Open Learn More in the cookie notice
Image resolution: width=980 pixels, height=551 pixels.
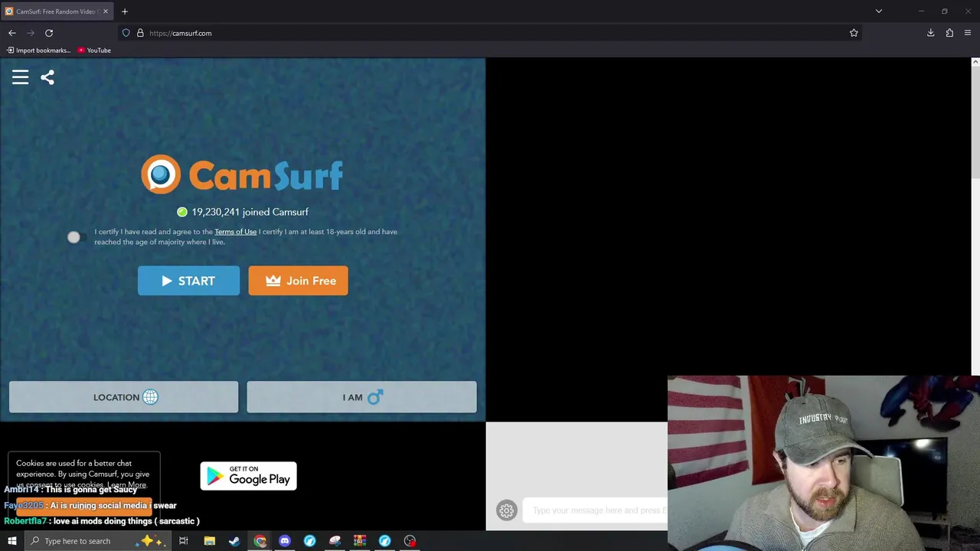click(x=126, y=485)
